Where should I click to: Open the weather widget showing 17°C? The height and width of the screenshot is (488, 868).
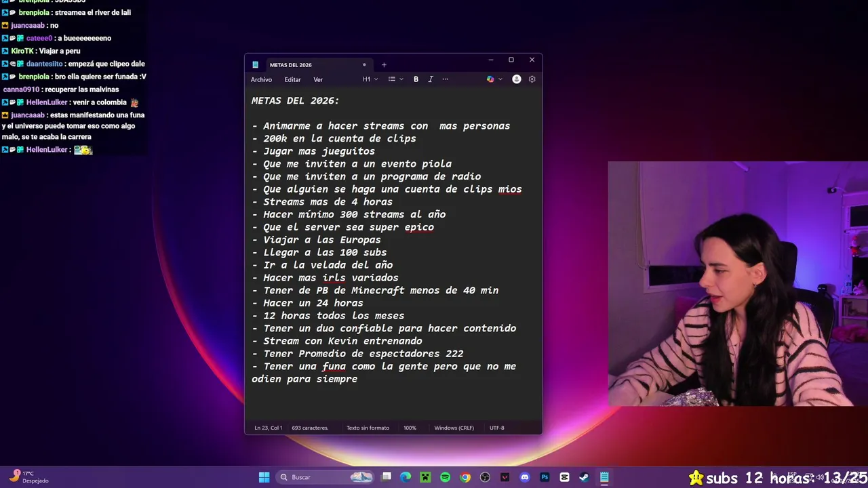click(28, 477)
